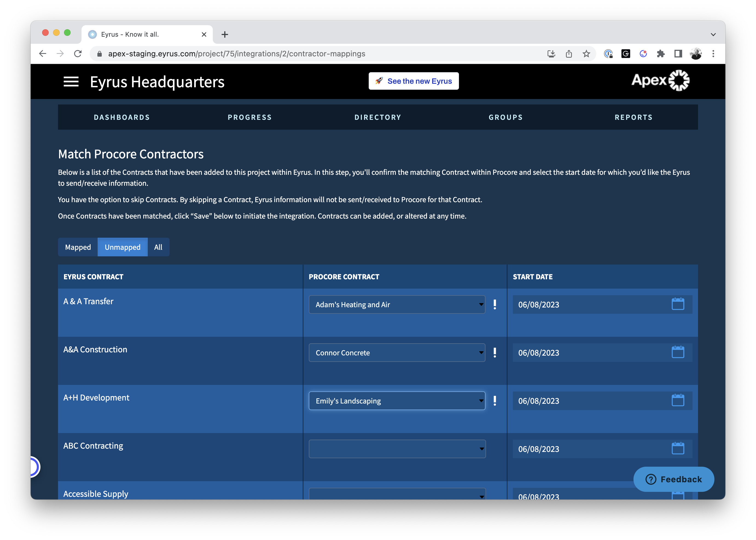Close the Eyrus browser tab
Screen dimensions: 756x540
coord(204,34)
